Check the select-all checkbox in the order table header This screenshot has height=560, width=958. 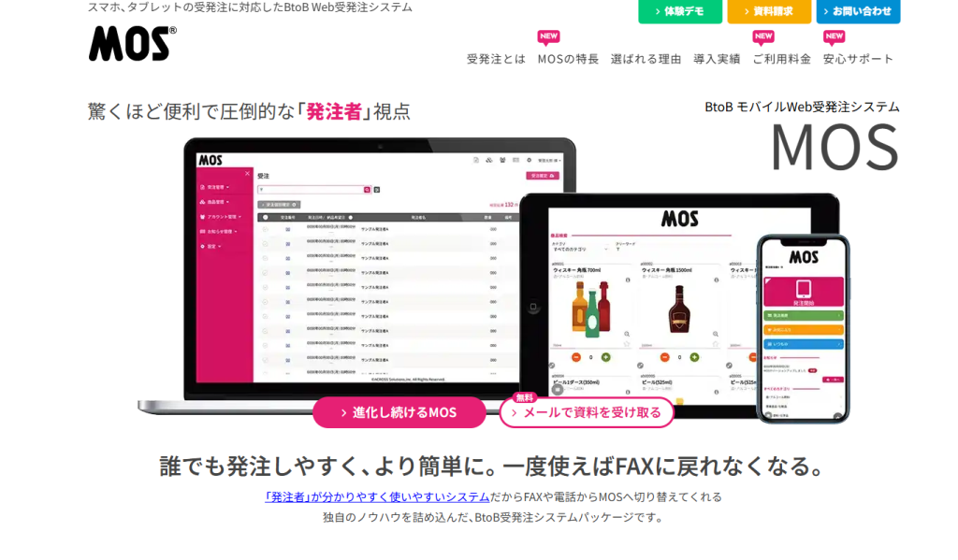point(265,217)
